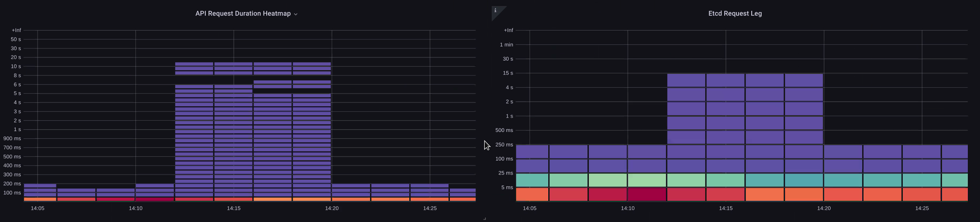Click the 1 min y-axis label on Etcd panel
Screen dimensions: 980x222
coord(506,45)
